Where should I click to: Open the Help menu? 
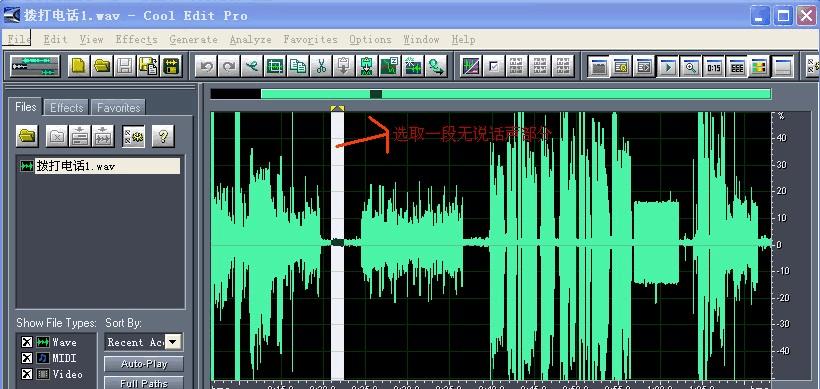tap(463, 39)
